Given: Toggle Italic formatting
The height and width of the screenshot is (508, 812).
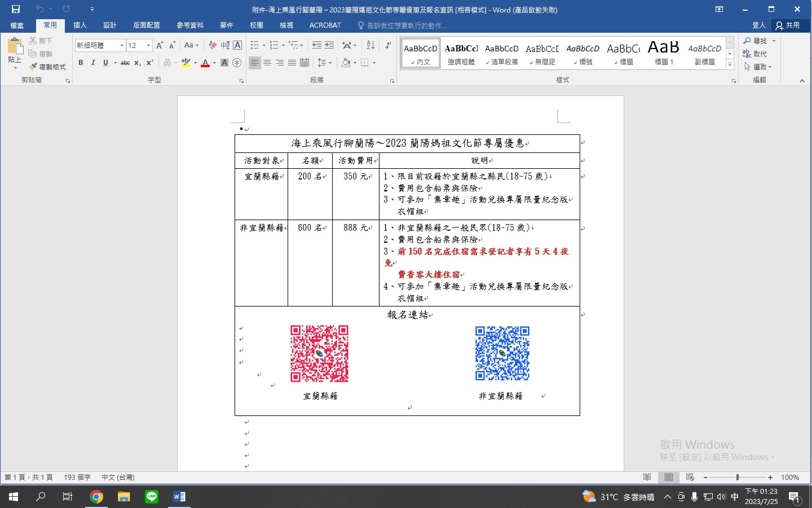Looking at the screenshot, I should pos(93,63).
